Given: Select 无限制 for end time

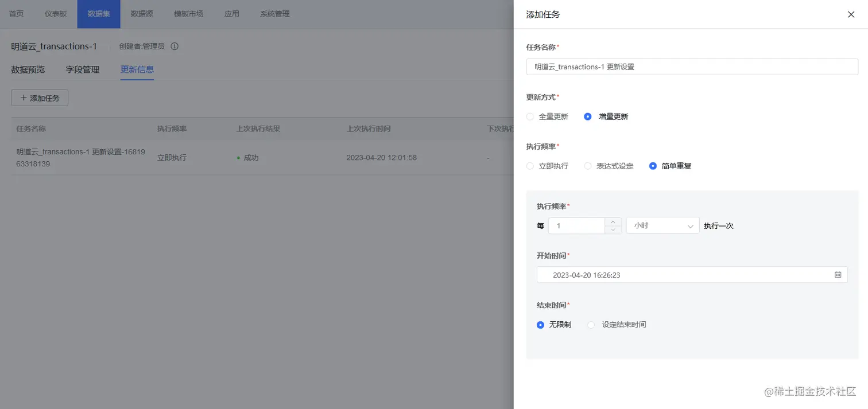Looking at the screenshot, I should tap(554, 325).
